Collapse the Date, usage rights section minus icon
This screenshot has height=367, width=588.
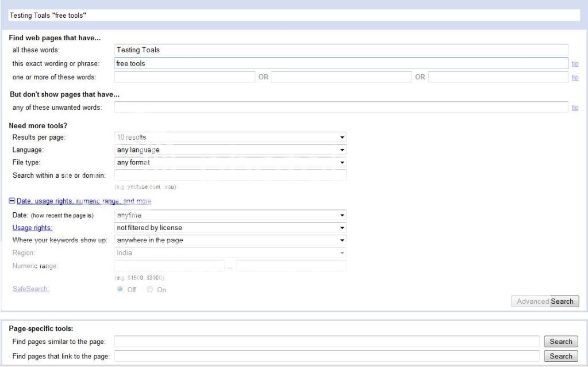click(12, 201)
